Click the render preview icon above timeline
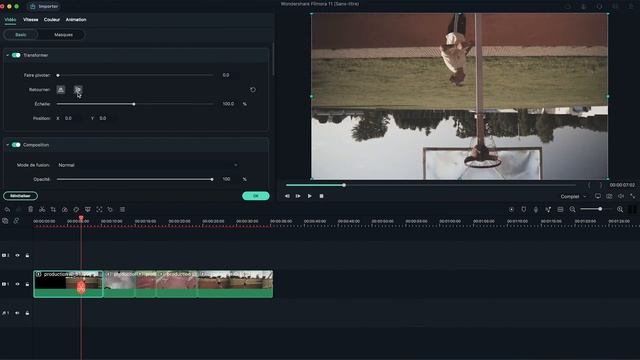 (x=511, y=209)
